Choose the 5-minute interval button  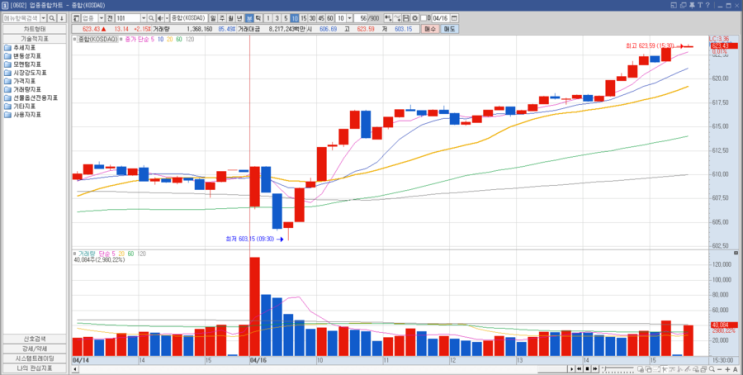[286, 18]
